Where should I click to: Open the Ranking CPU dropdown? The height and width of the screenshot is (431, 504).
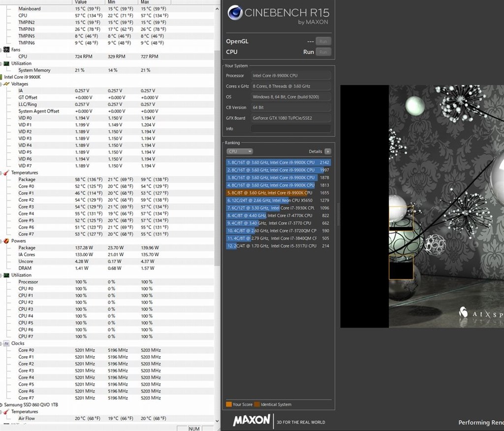[x=239, y=151]
